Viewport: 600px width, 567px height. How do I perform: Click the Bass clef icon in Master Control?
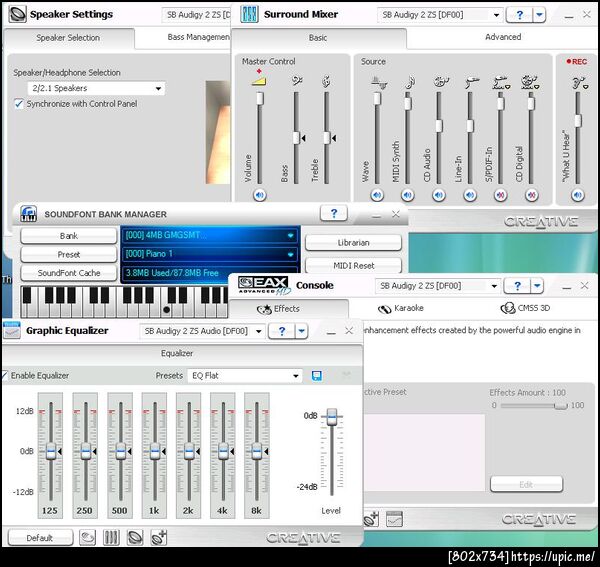click(297, 81)
